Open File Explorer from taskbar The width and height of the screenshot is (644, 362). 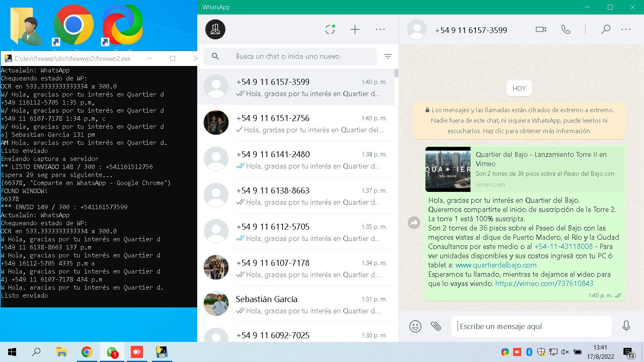click(61, 352)
